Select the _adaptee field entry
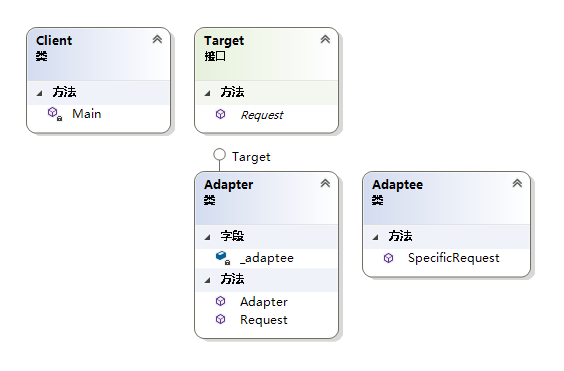Image resolution: width=564 pixels, height=371 pixels. [x=267, y=258]
